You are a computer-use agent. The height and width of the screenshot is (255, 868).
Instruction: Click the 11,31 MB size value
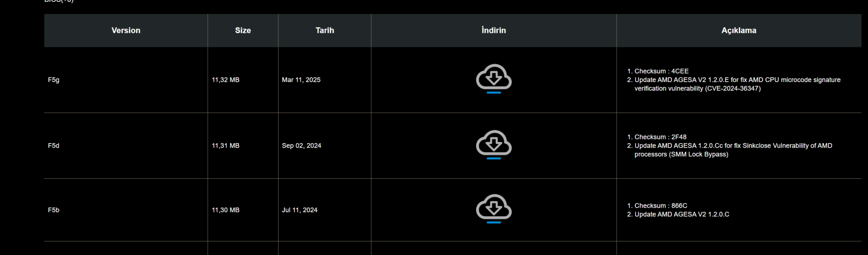click(x=226, y=146)
